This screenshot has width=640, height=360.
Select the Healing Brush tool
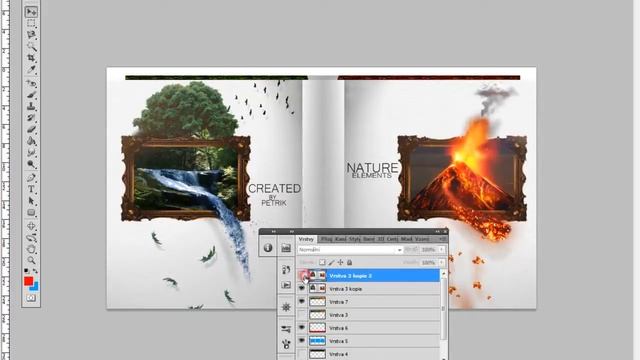(31, 83)
